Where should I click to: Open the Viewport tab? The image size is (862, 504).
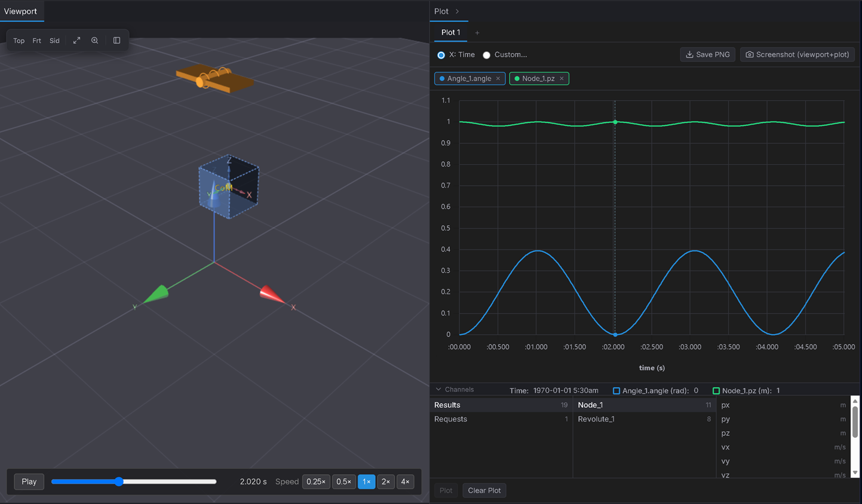tap(20, 11)
